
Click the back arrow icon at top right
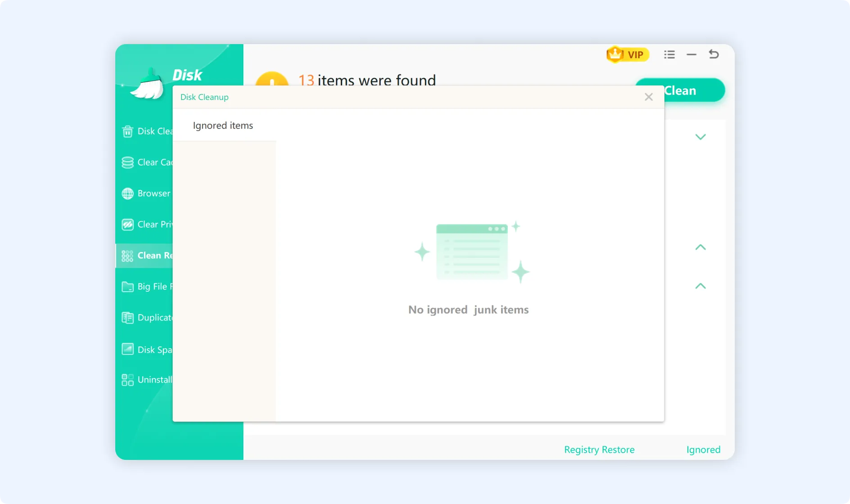pos(714,54)
